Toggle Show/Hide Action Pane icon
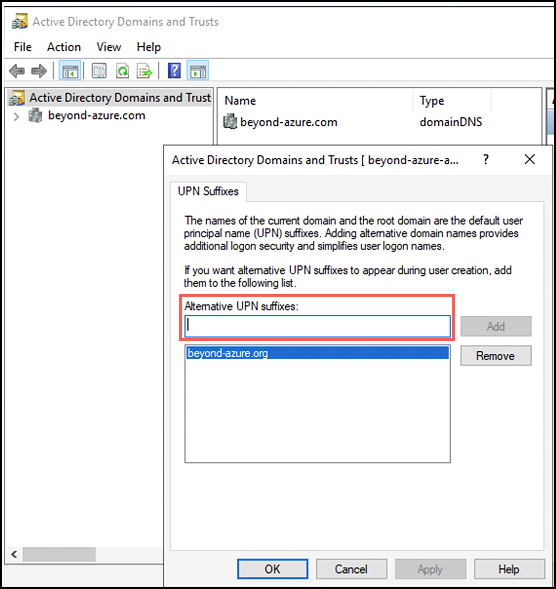556x589 pixels. coord(198,71)
